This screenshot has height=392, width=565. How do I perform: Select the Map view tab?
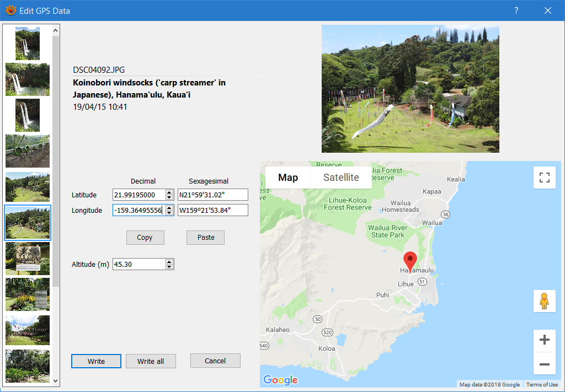[288, 178]
